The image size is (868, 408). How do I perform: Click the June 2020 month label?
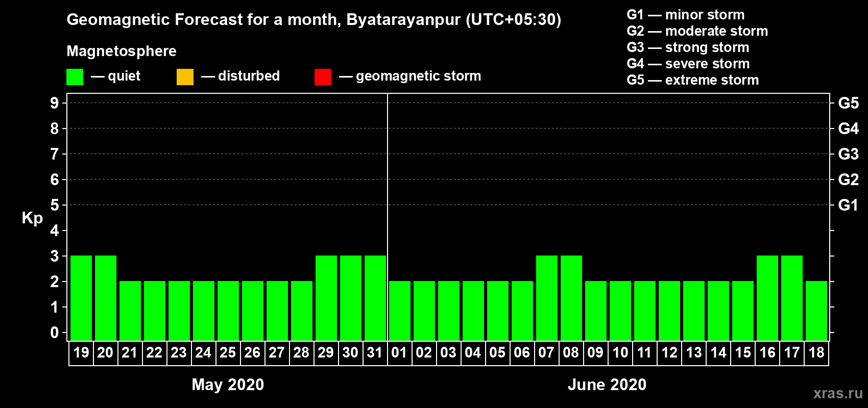pos(607,385)
